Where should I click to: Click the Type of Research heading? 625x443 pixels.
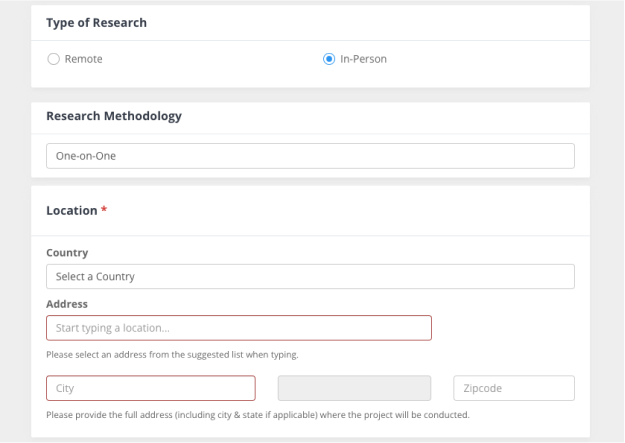[96, 23]
